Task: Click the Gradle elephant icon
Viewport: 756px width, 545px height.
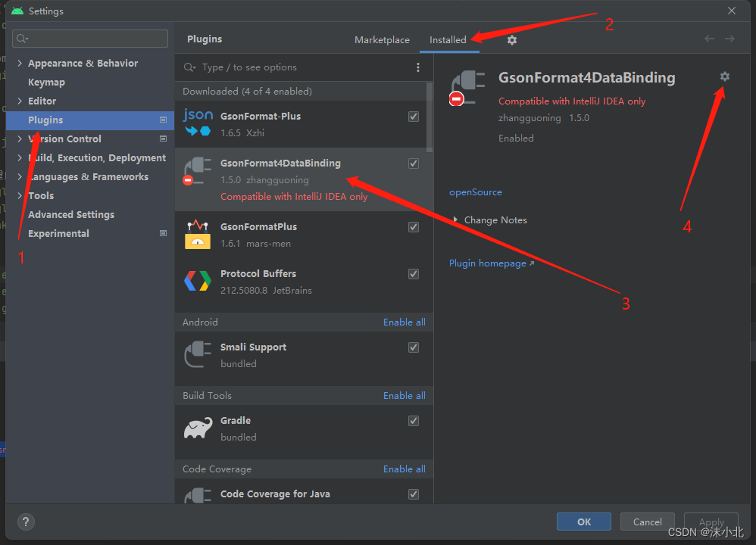Action: [x=198, y=428]
